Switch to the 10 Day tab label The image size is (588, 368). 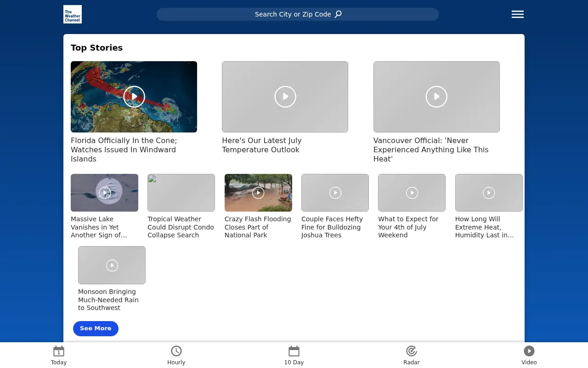click(x=294, y=362)
